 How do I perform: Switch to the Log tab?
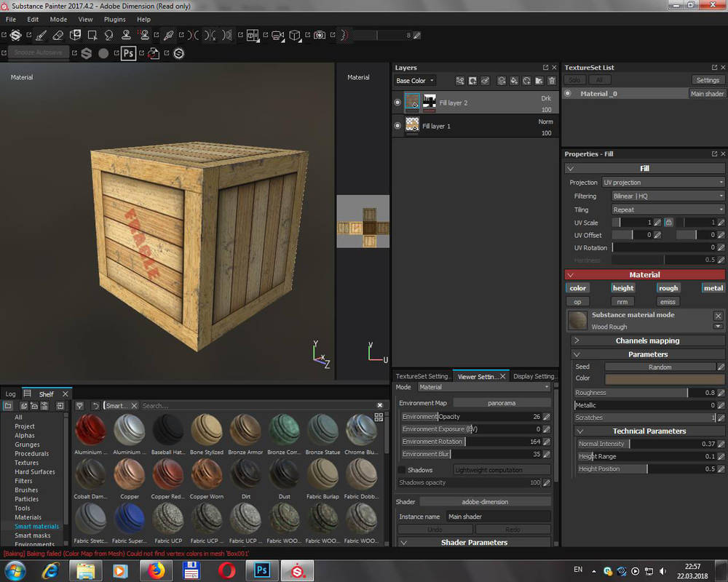[11, 394]
